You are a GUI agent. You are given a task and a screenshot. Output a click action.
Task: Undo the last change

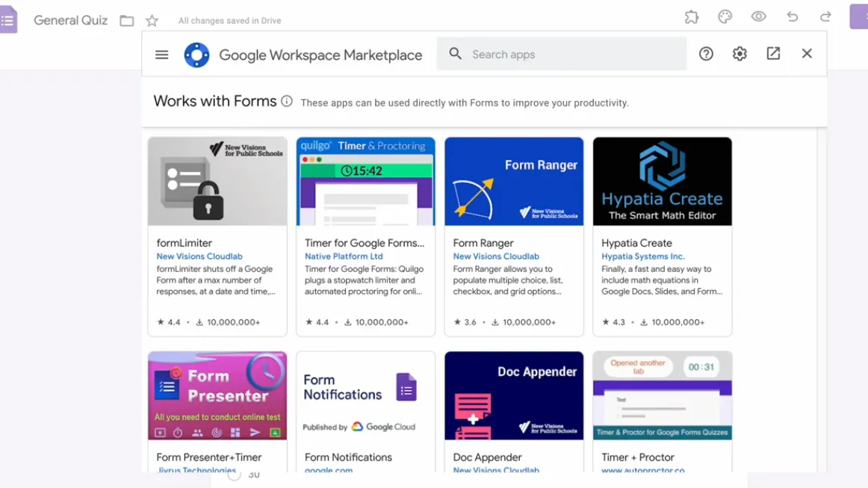[792, 17]
